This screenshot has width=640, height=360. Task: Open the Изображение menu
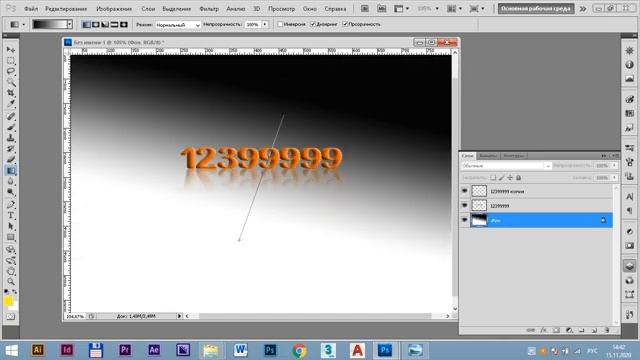pos(114,9)
